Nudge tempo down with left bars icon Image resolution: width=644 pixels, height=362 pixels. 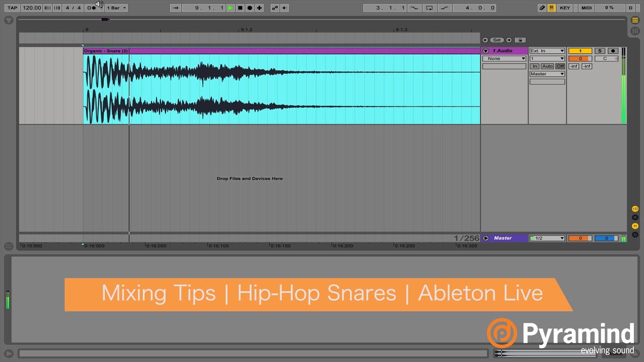pos(47,8)
